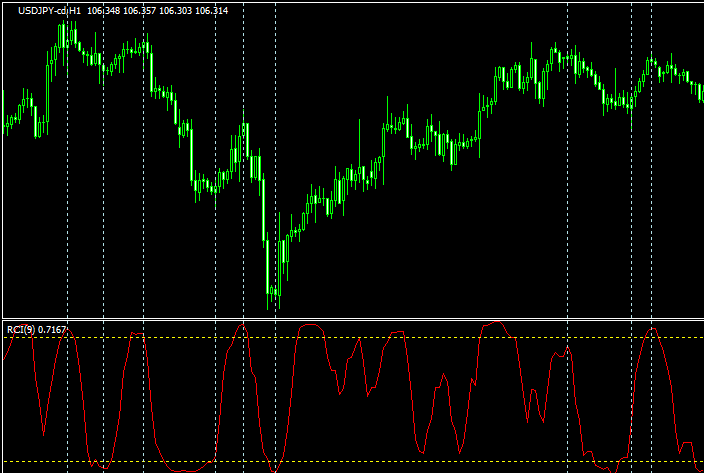Click the RCI(9) indicator label
704x473 pixels.
click(19, 329)
